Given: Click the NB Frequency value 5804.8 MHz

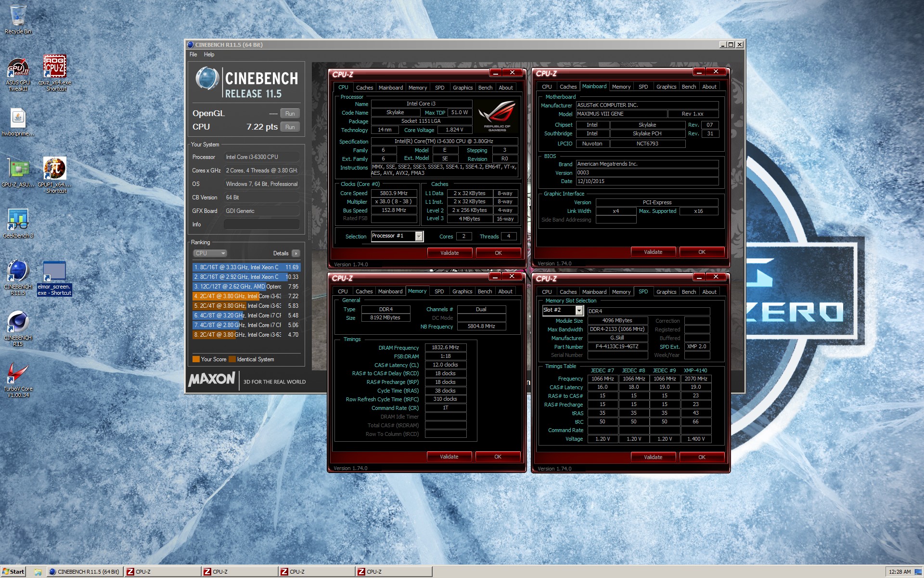Looking at the screenshot, I should pos(481,327).
